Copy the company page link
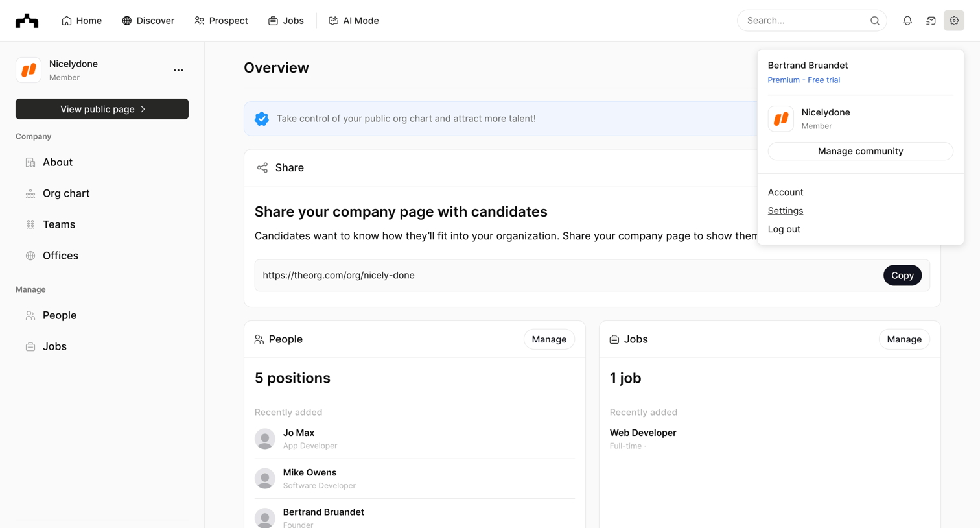 point(902,276)
